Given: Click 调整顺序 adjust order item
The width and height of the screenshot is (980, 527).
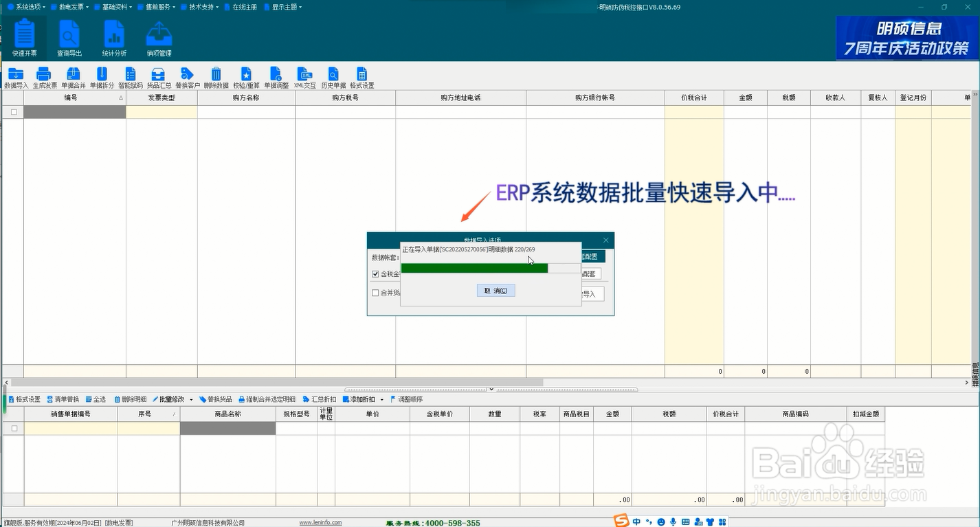Looking at the screenshot, I should click(406, 399).
